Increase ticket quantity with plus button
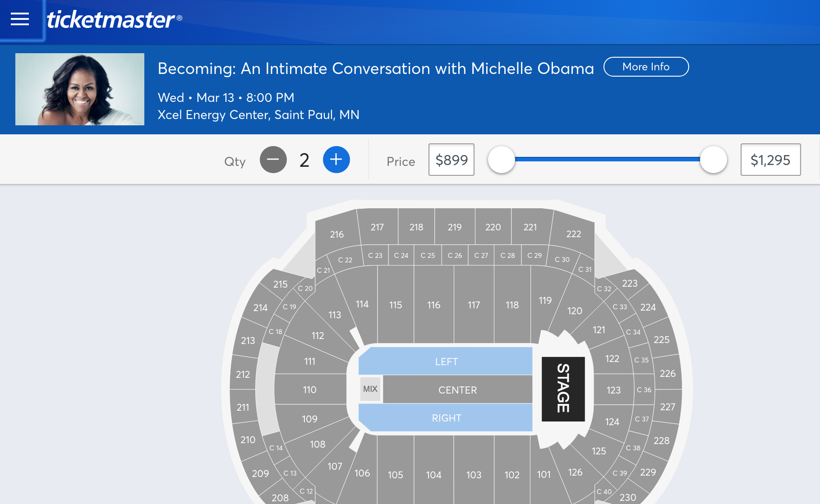This screenshot has height=504, width=820. pyautogui.click(x=336, y=160)
